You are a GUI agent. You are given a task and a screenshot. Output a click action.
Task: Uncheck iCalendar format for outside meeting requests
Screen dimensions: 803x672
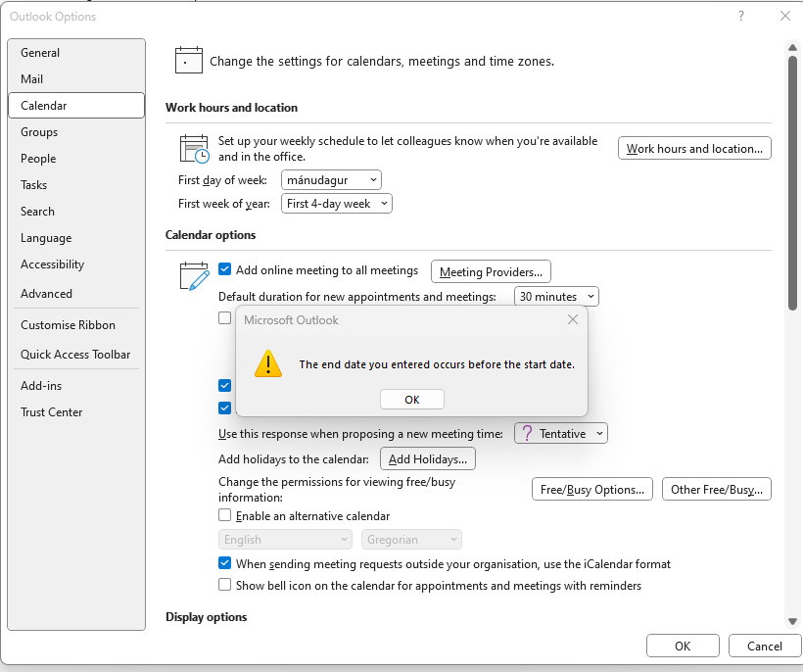point(224,563)
